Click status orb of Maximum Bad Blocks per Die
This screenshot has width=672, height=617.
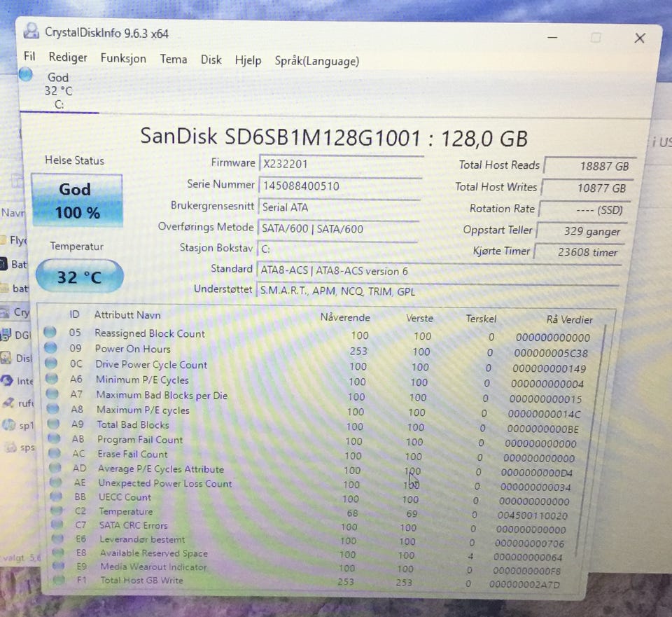point(52,393)
